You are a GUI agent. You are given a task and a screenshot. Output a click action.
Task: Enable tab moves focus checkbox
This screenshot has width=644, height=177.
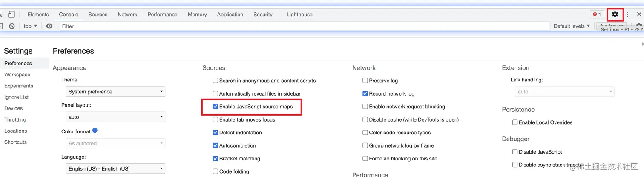(216, 119)
